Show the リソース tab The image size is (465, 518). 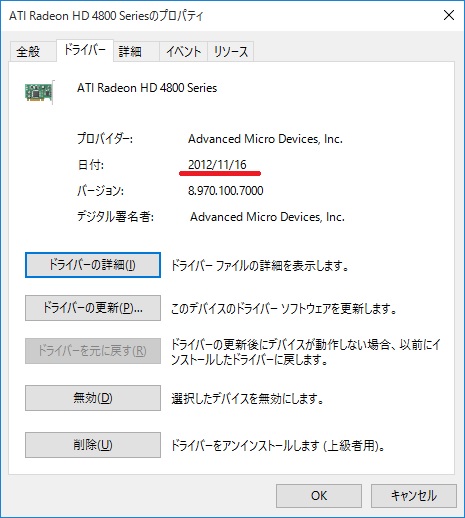[x=231, y=52]
